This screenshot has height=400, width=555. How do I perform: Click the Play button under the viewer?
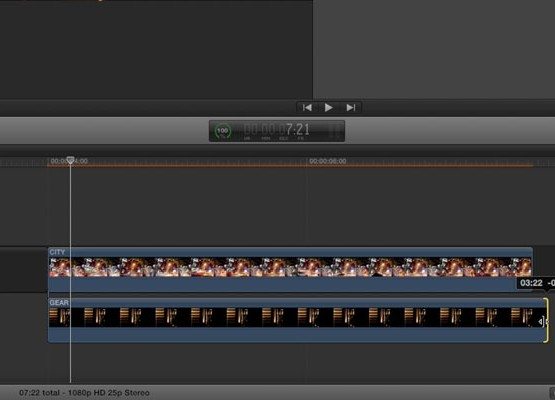point(328,108)
